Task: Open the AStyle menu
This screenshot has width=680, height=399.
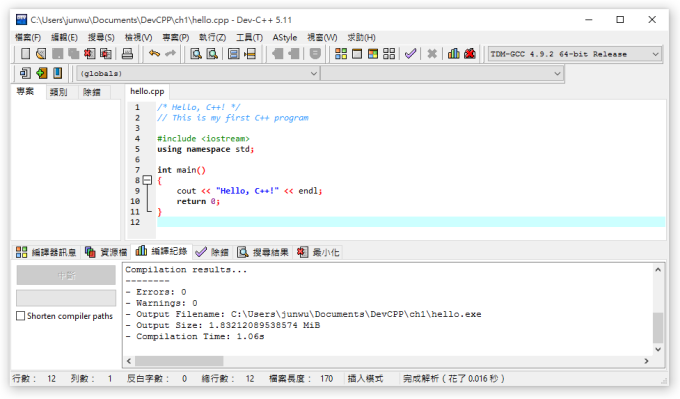Action: 285,37
